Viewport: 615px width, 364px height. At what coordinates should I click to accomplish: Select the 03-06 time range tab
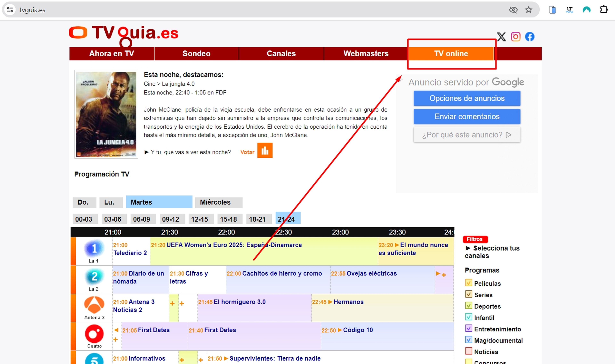tap(114, 219)
